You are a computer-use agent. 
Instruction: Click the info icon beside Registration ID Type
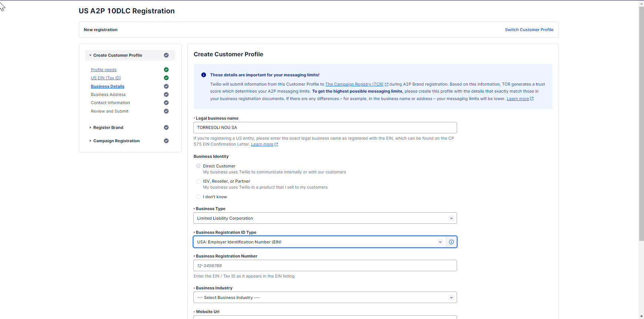451,242
